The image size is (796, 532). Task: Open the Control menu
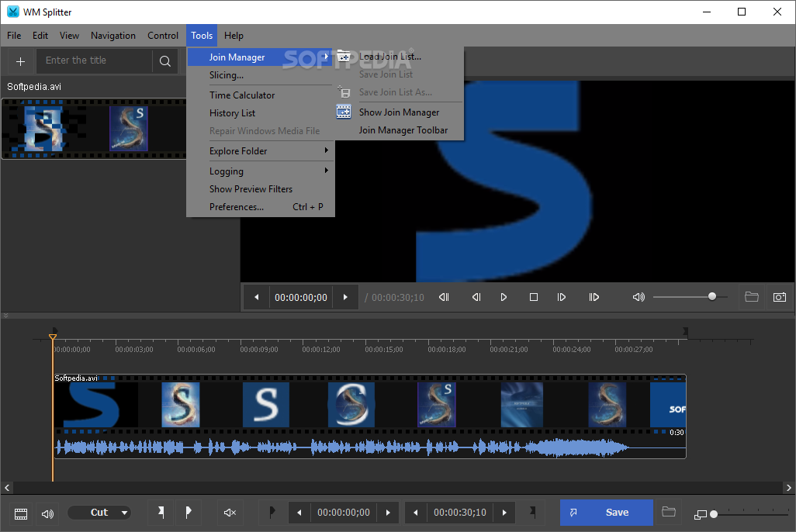[x=163, y=36]
